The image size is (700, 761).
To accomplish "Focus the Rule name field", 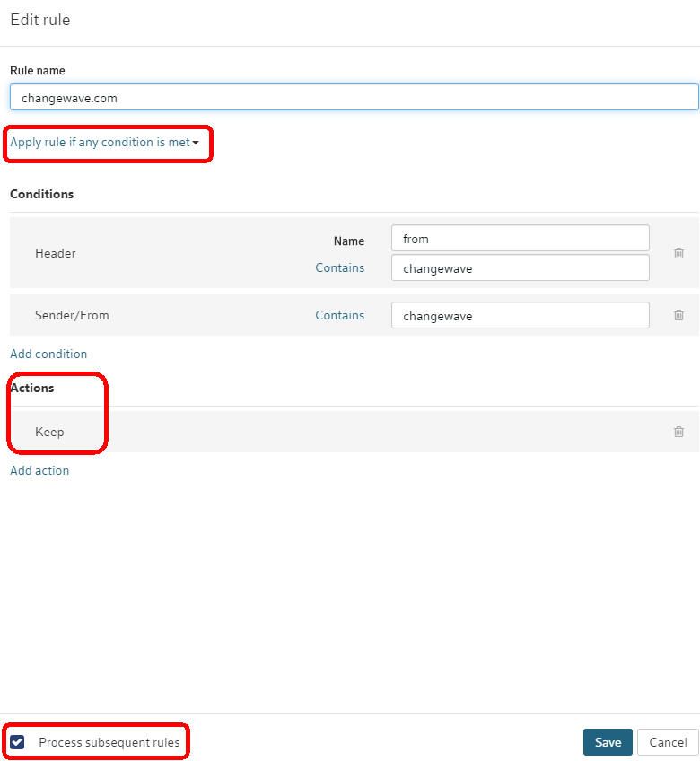I will click(354, 98).
